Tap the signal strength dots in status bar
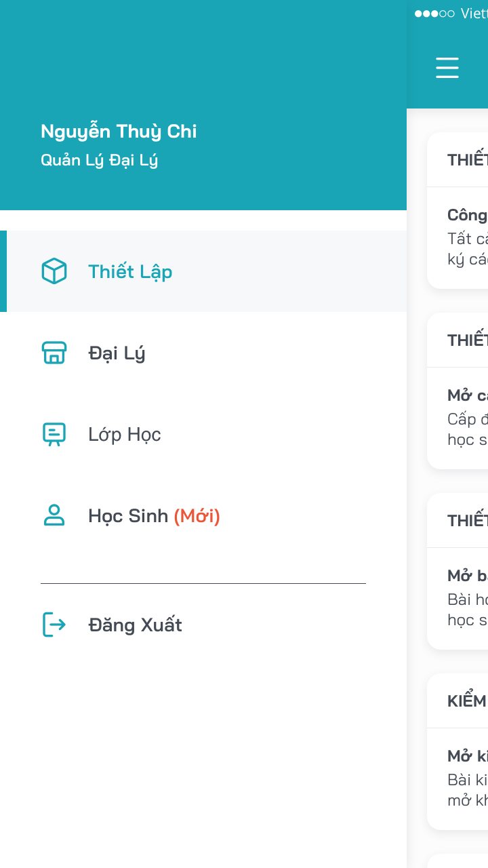 (434, 14)
